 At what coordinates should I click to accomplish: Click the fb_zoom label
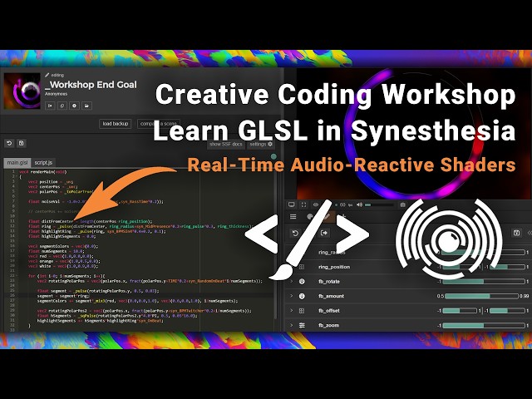point(328,325)
